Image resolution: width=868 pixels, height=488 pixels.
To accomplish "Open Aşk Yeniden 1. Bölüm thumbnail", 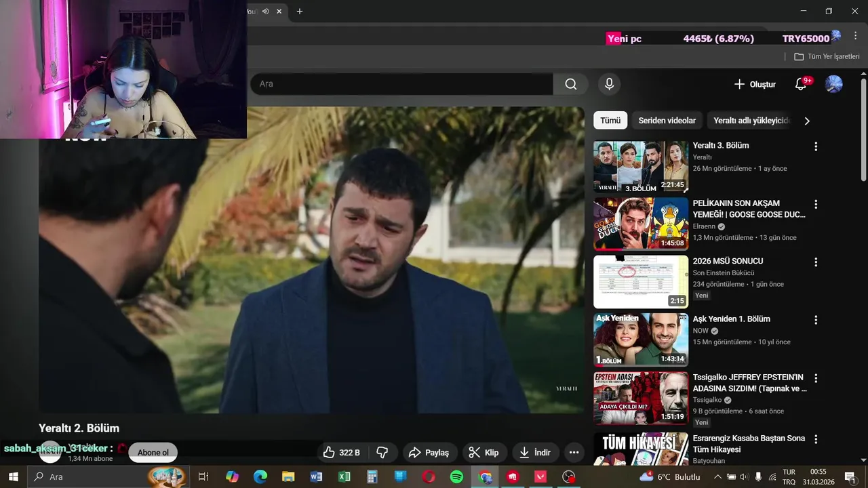I will (x=641, y=340).
